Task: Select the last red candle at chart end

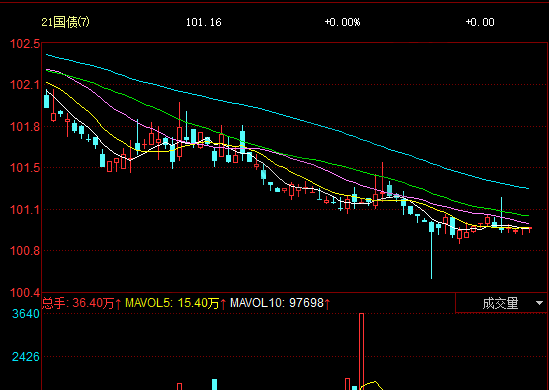Action: 529,229
